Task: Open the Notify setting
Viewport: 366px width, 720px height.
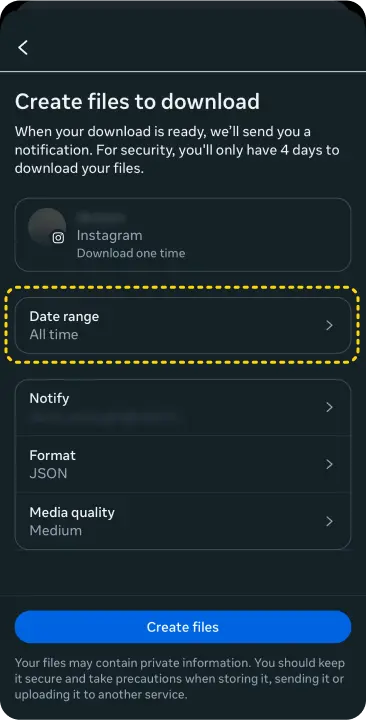Action: (183, 407)
